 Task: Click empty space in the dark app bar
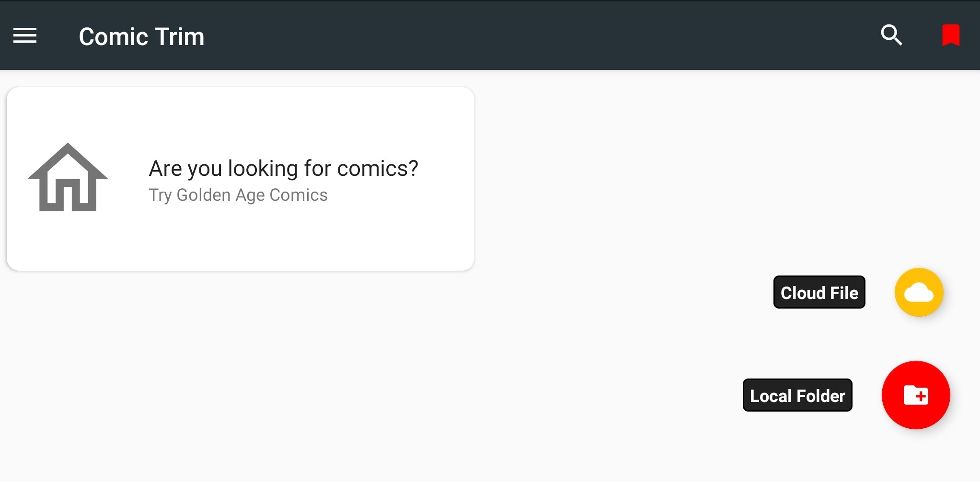[527, 35]
